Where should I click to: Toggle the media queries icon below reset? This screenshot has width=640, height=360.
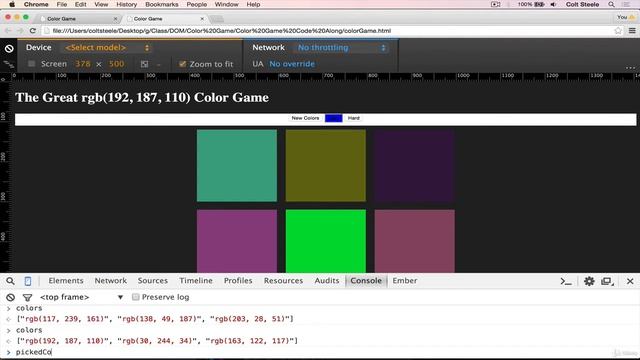coord(9,64)
